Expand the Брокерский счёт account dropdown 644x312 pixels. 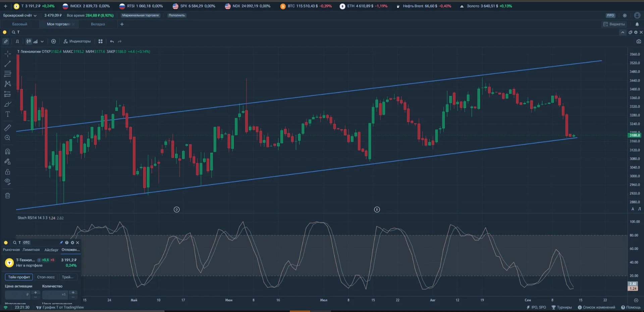tap(20, 15)
